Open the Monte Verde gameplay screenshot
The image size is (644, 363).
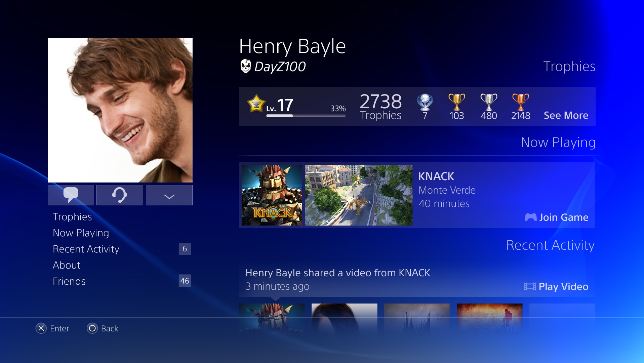click(x=359, y=195)
